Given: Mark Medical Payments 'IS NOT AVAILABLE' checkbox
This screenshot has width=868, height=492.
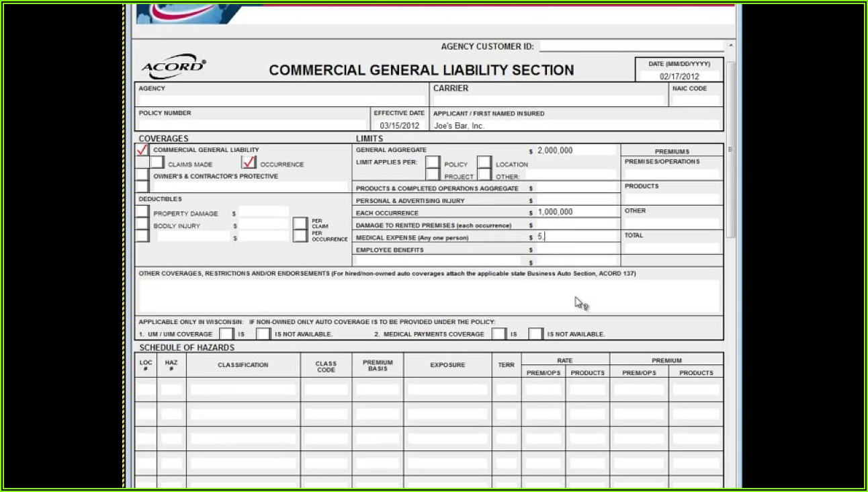Looking at the screenshot, I should [x=535, y=333].
